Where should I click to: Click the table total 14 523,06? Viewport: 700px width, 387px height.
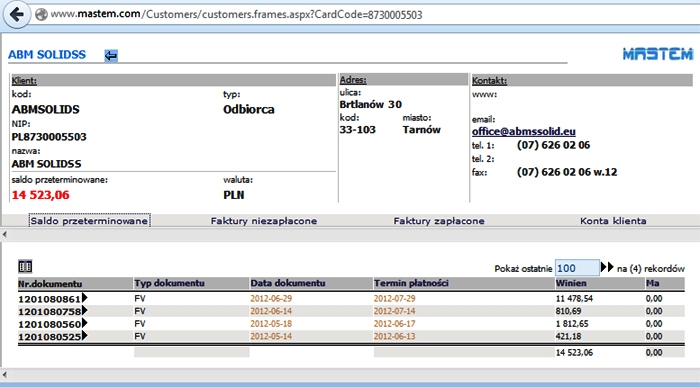coord(574,353)
